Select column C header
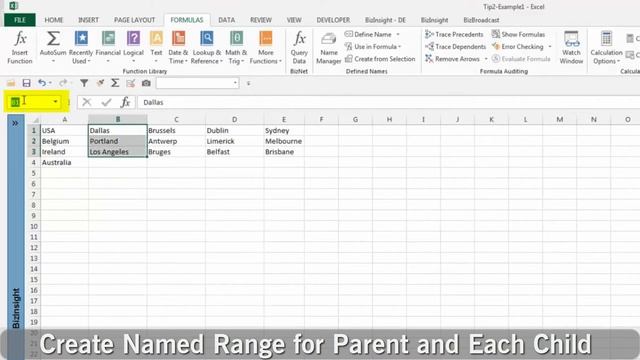This screenshot has height=360, width=640. point(176,120)
